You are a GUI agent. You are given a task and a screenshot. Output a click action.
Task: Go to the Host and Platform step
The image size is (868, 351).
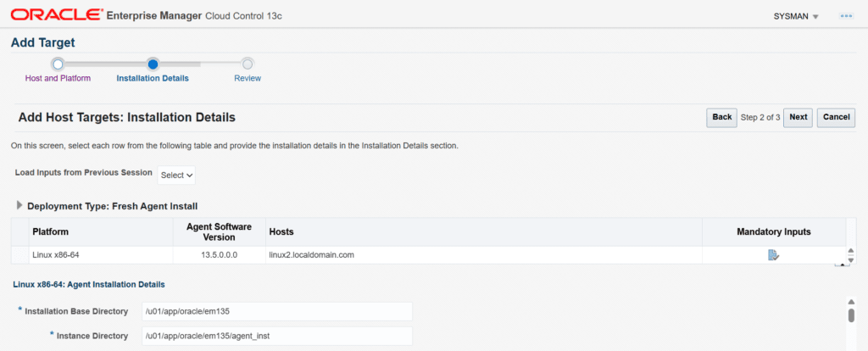point(58,78)
